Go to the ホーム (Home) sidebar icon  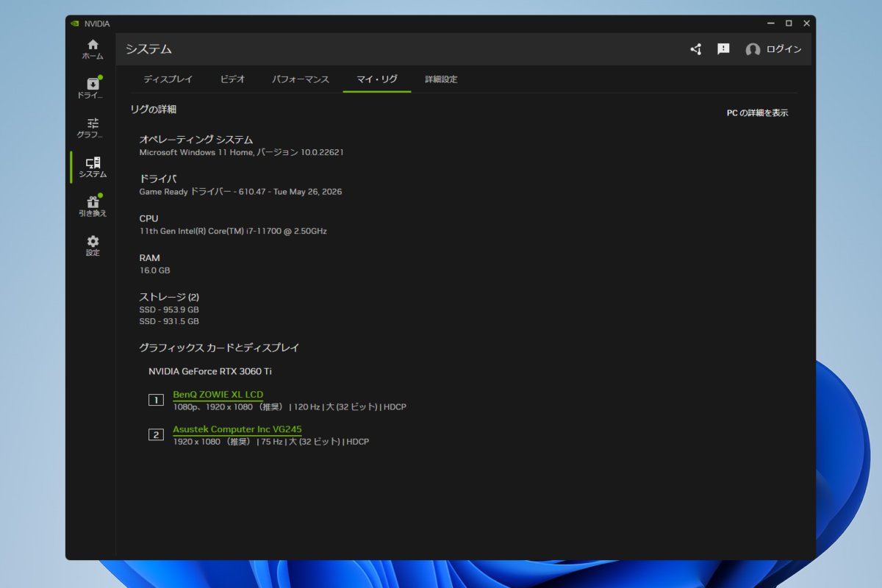[x=93, y=49]
